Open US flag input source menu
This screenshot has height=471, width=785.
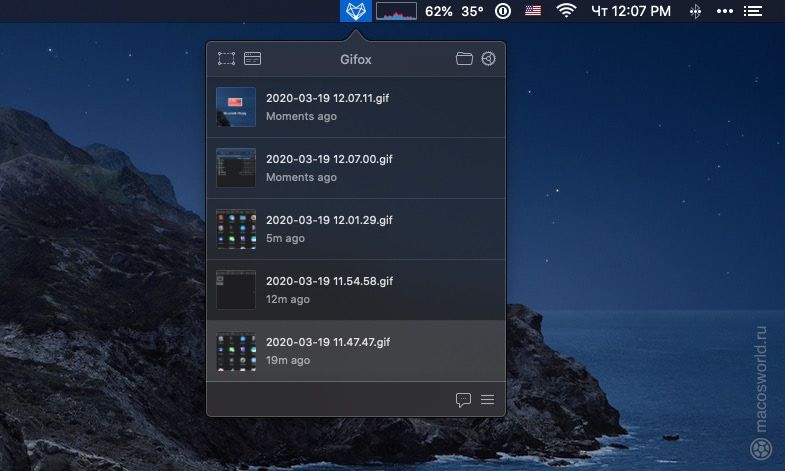pyautogui.click(x=533, y=11)
